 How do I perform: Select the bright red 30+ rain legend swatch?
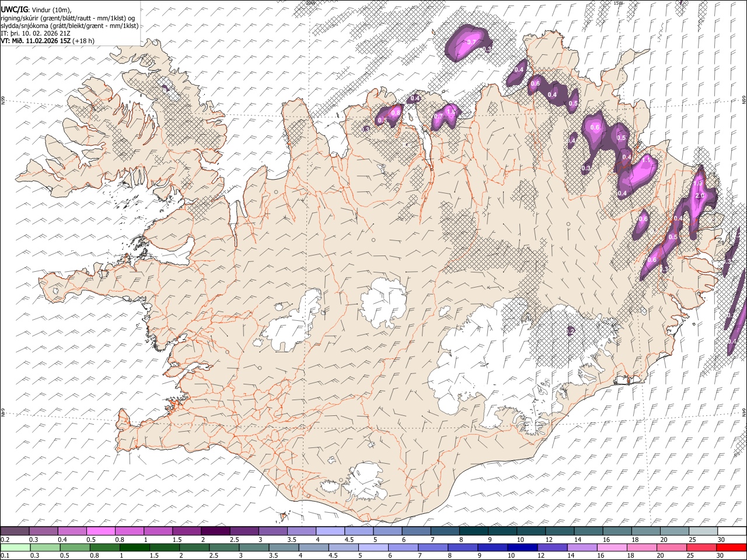coord(731,547)
